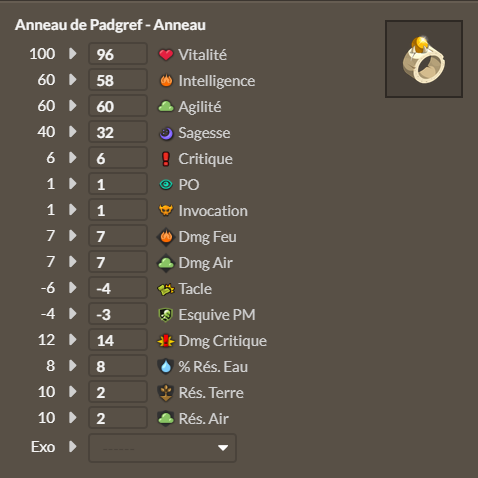Click the Vitalité heart icon
Screen dimensions: 478x478
coord(166,55)
